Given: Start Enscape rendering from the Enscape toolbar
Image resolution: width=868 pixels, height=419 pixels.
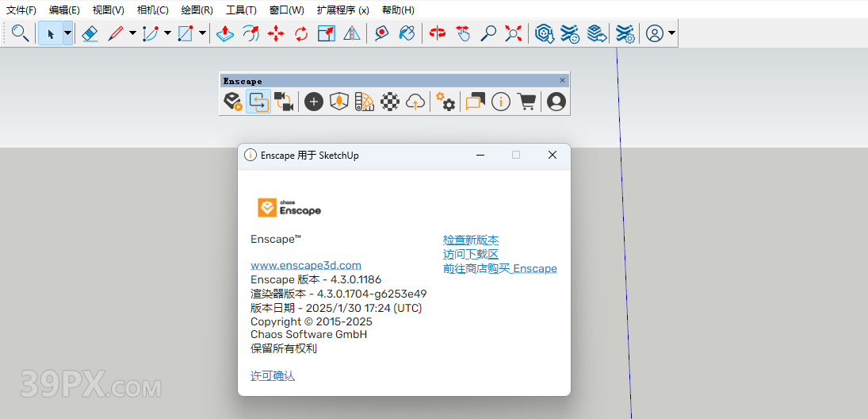Looking at the screenshot, I should tap(232, 102).
